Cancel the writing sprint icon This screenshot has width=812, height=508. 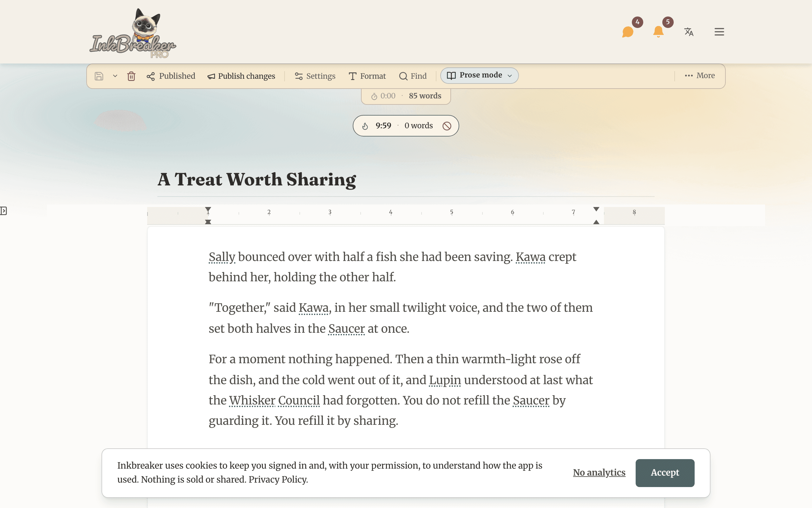(x=447, y=126)
